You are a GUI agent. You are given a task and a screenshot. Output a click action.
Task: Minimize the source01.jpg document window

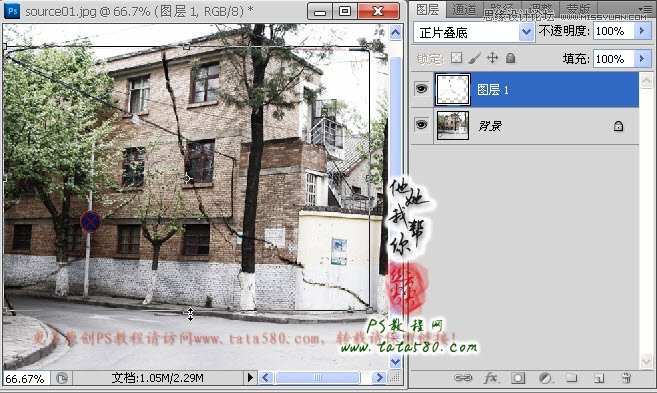[320, 11]
